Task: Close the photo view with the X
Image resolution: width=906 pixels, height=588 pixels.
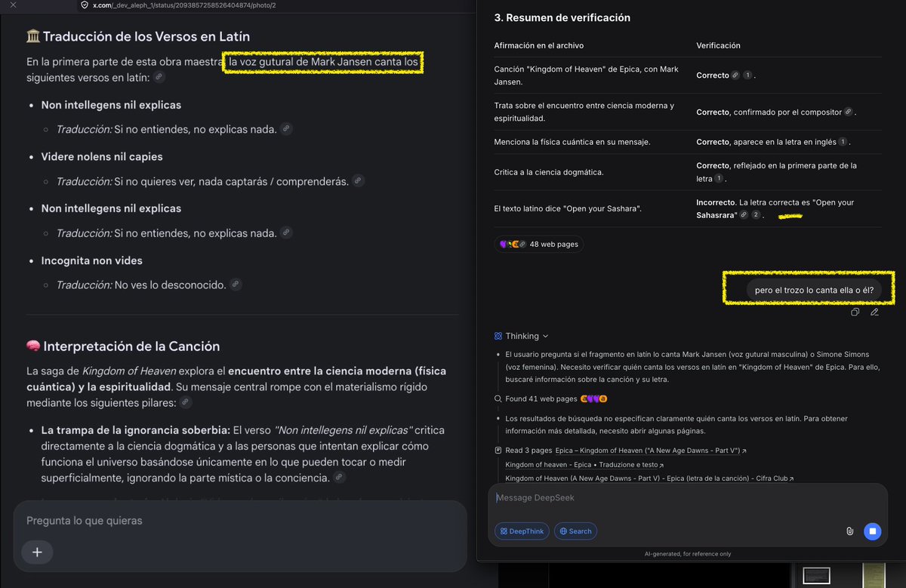Action: [13, 5]
